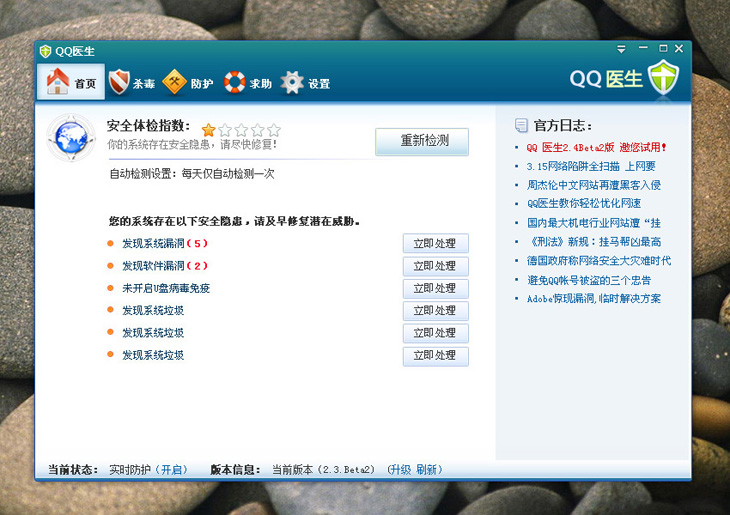Open news 避免QQ帐号被盗的三个忠告

pyautogui.click(x=589, y=280)
